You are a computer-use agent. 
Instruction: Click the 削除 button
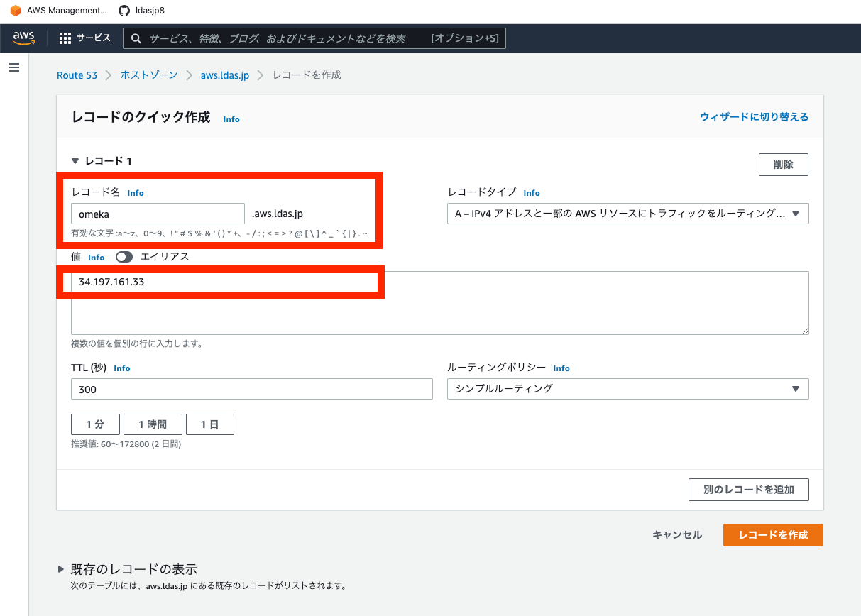[784, 164]
